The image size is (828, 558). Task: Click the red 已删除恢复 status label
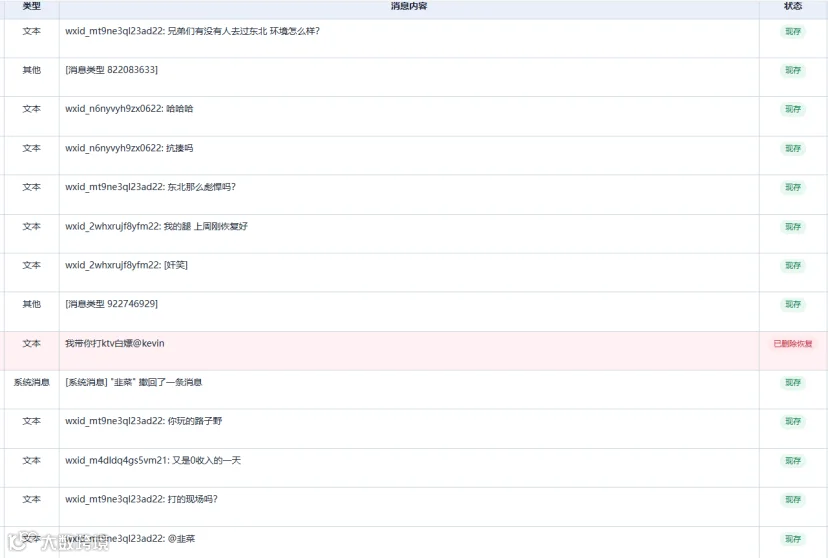tap(793, 344)
